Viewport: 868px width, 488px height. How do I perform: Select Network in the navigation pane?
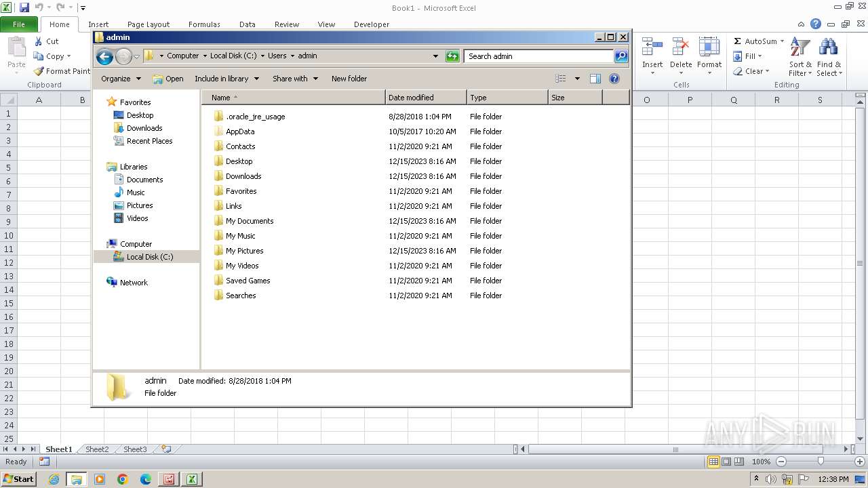(x=134, y=283)
